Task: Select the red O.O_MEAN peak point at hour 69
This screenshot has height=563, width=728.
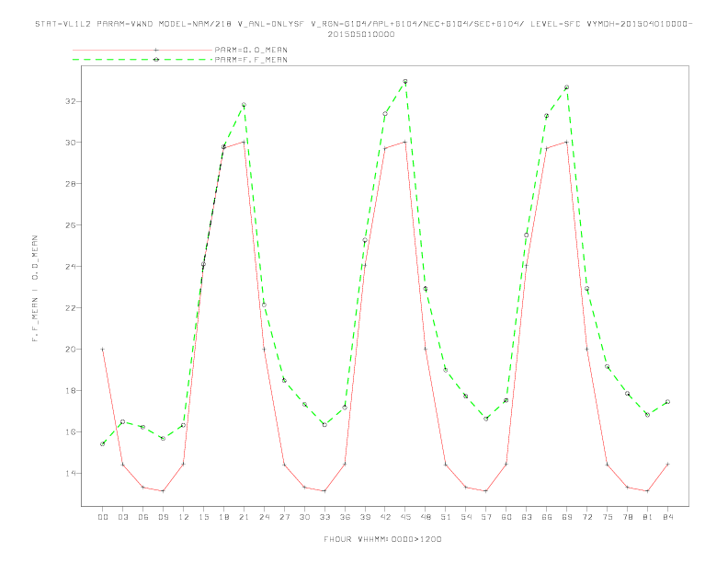Action: click(x=567, y=143)
